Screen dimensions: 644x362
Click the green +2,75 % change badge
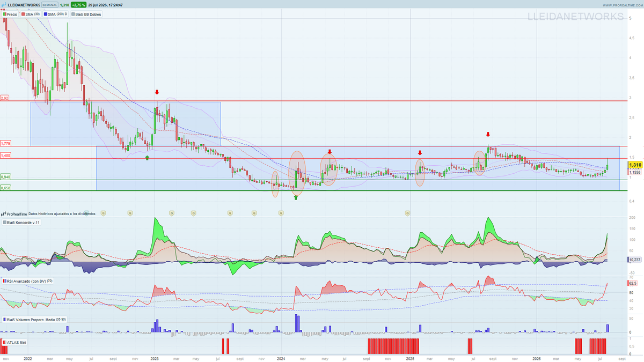pos(79,5)
